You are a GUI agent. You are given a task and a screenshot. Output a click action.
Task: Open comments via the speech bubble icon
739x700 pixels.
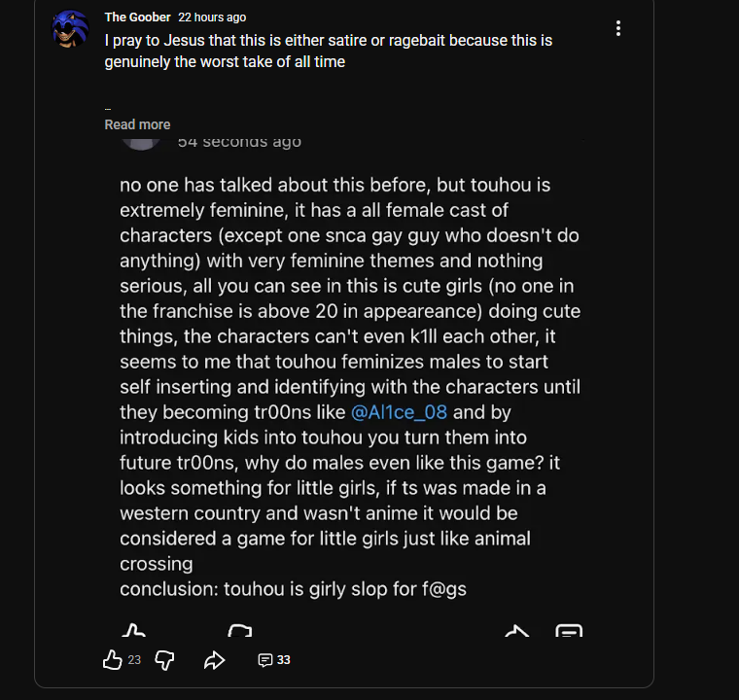point(264,660)
